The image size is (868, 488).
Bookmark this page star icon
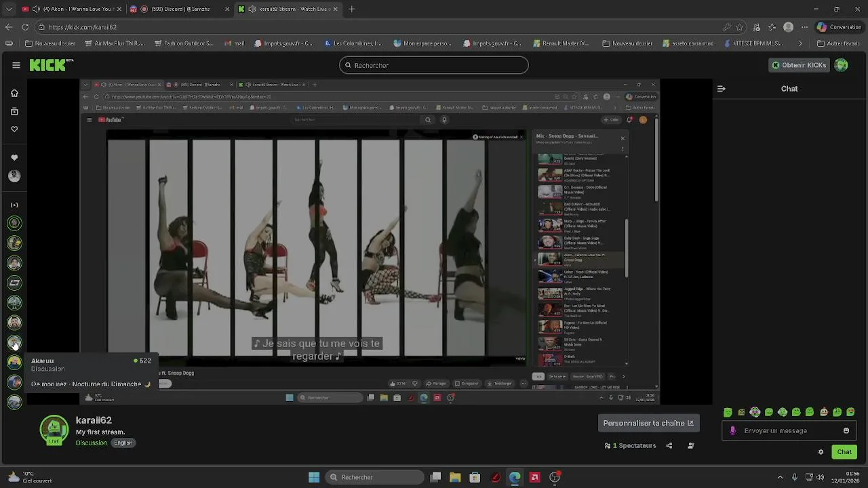[740, 27]
